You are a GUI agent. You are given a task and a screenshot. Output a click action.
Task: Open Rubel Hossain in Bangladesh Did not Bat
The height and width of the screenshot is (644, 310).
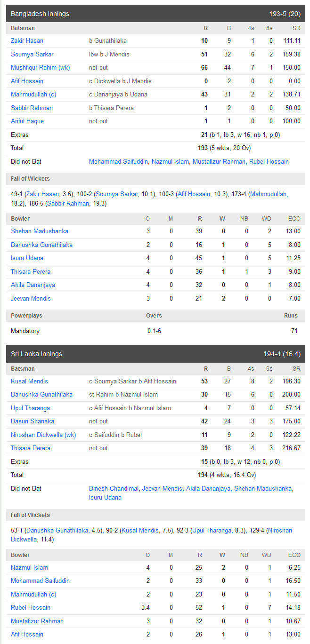click(x=269, y=161)
